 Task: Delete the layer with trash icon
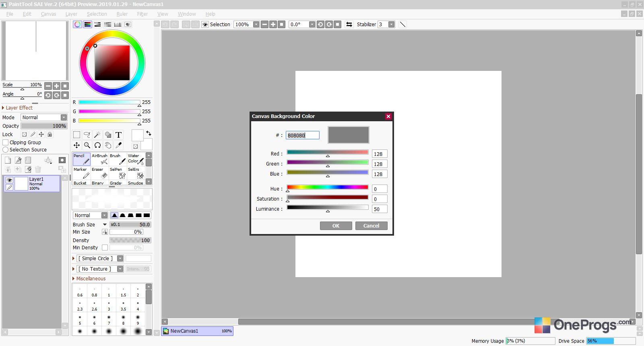point(38,170)
